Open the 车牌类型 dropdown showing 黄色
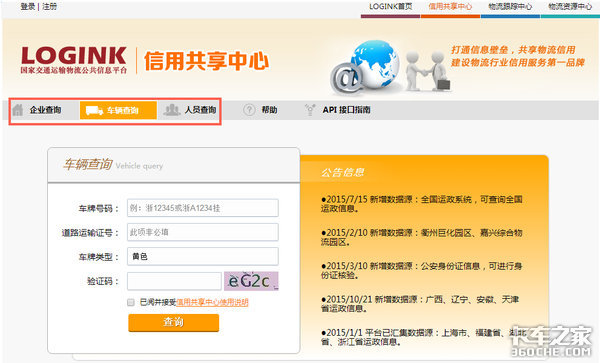 [203, 256]
